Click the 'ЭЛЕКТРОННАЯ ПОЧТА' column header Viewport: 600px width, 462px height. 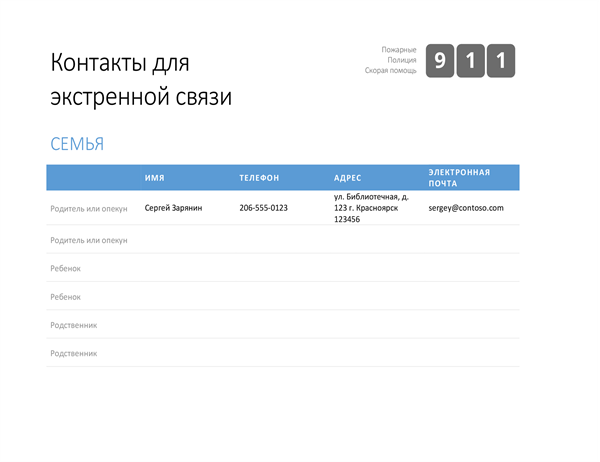[459, 178]
